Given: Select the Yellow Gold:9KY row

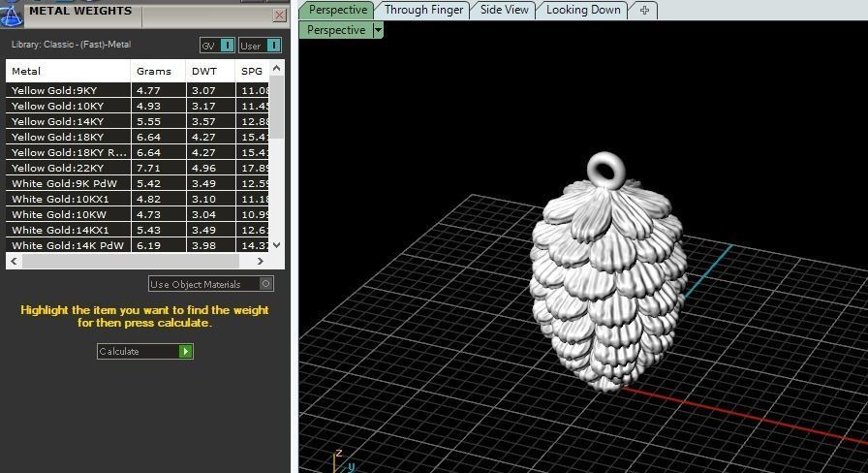Looking at the screenshot, I should point(138,90).
